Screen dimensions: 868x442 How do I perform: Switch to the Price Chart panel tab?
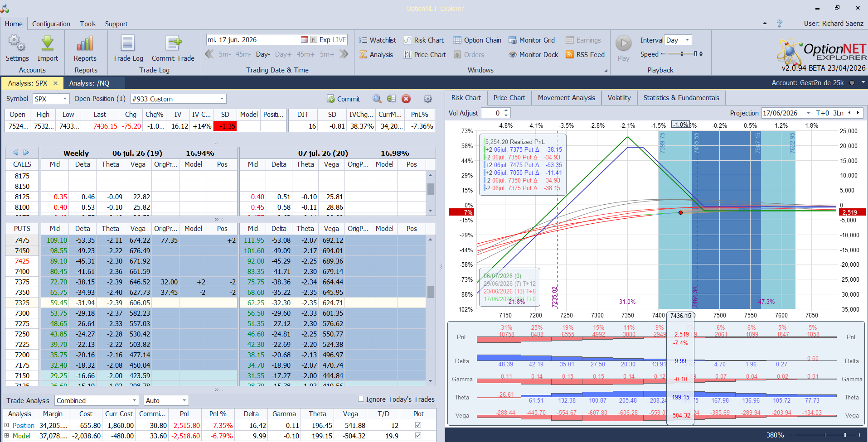click(x=509, y=98)
